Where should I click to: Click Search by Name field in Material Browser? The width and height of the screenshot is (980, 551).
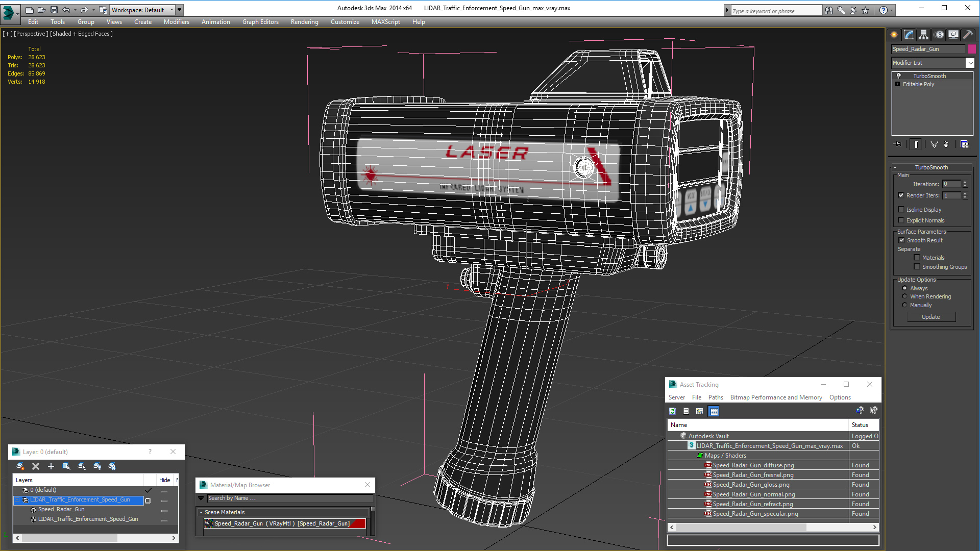290,498
